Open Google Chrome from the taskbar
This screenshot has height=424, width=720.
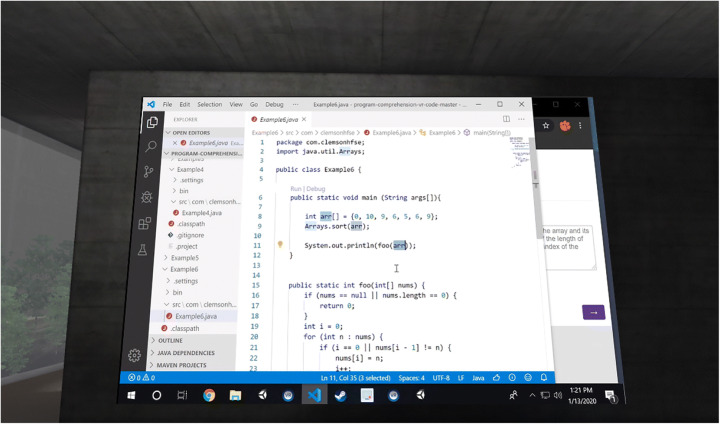click(209, 395)
